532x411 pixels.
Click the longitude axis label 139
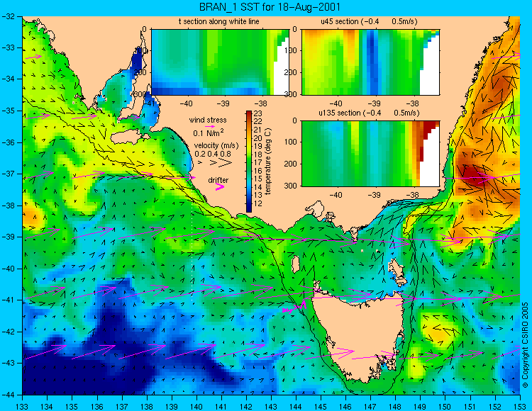[172, 407]
